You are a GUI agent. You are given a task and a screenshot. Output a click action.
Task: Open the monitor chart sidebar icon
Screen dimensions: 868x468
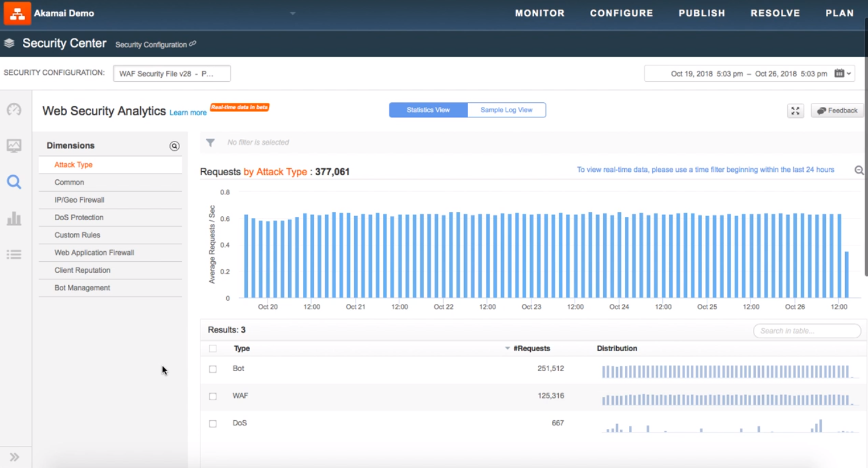[14, 146]
